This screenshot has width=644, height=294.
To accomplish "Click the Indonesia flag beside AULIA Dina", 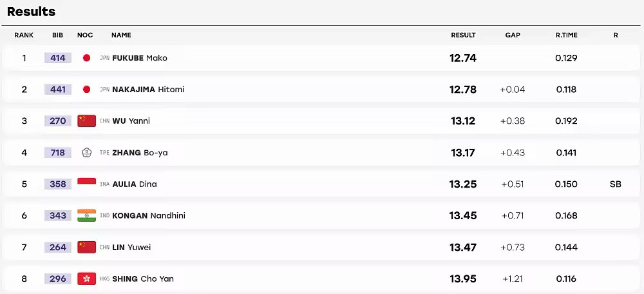I will coord(86,184).
